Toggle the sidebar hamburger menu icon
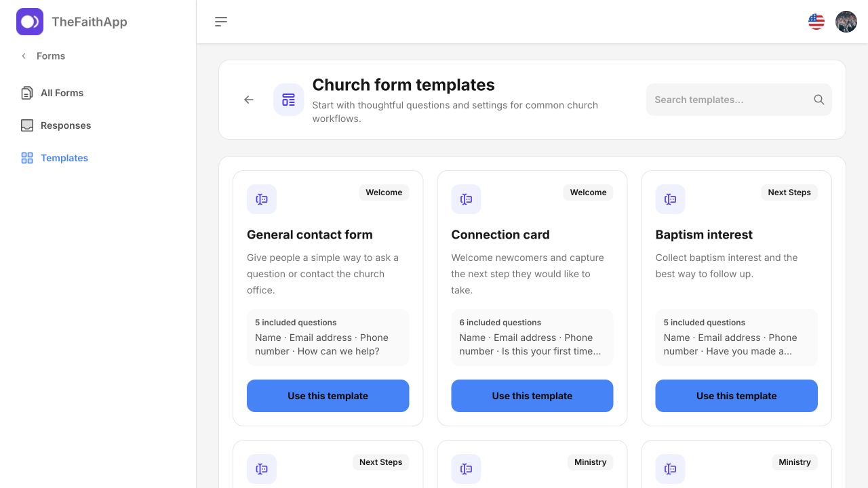This screenshot has height=488, width=868. click(x=221, y=22)
